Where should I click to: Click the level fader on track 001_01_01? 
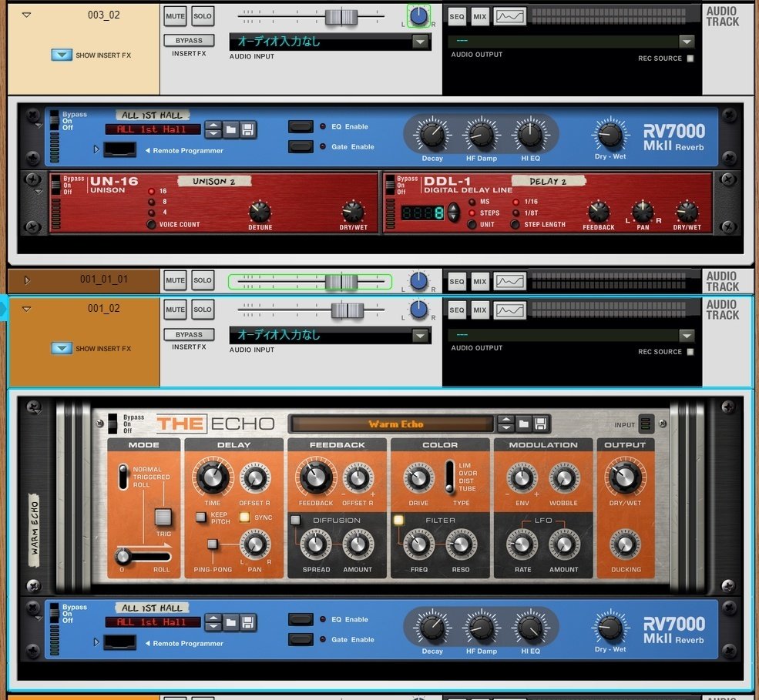341,281
